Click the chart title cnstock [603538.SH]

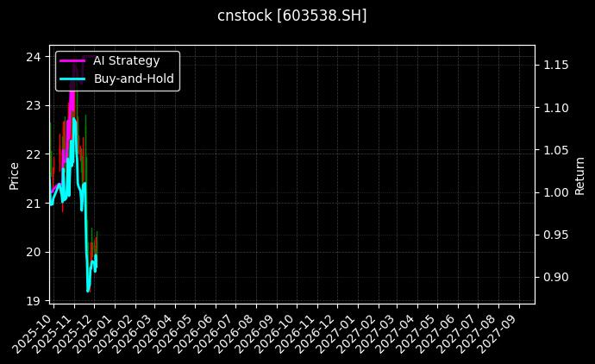[291, 16]
